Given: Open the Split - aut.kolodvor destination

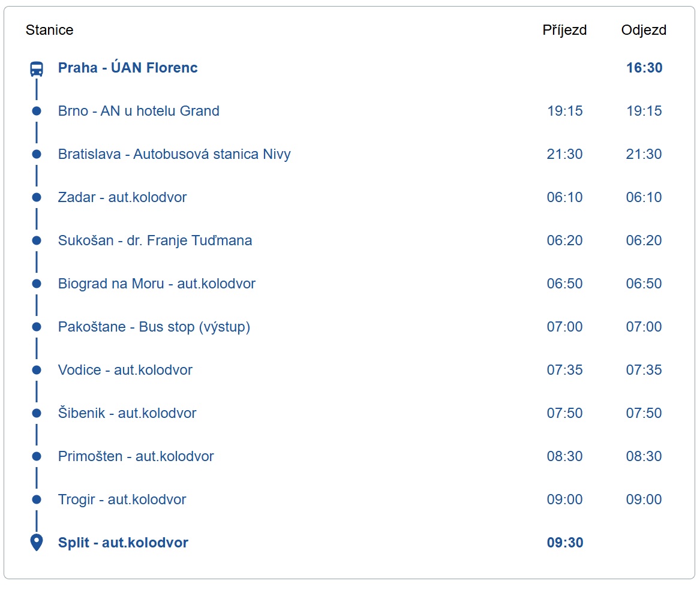Looking at the screenshot, I should click(123, 543).
